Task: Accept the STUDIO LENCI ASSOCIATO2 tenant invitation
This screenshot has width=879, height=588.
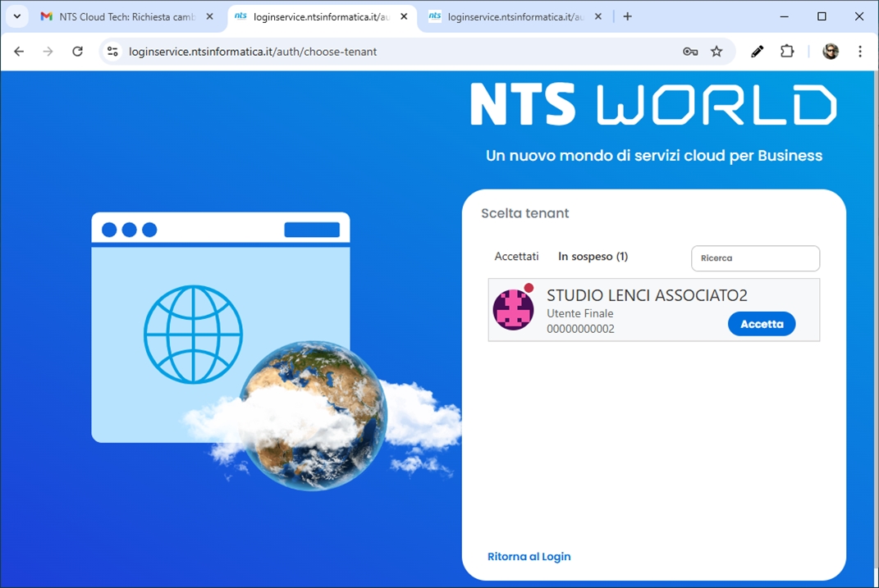Action: [x=762, y=324]
